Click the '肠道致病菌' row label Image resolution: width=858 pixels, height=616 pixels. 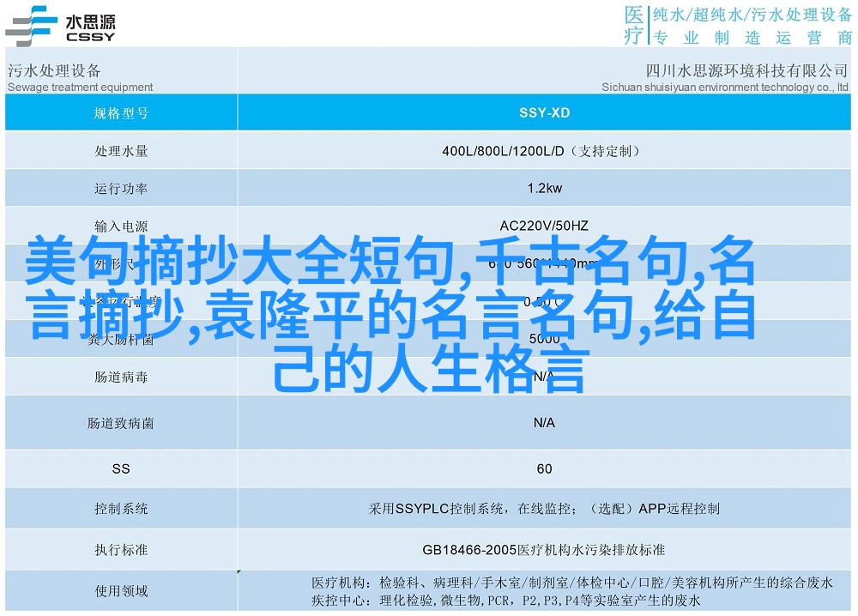121,423
